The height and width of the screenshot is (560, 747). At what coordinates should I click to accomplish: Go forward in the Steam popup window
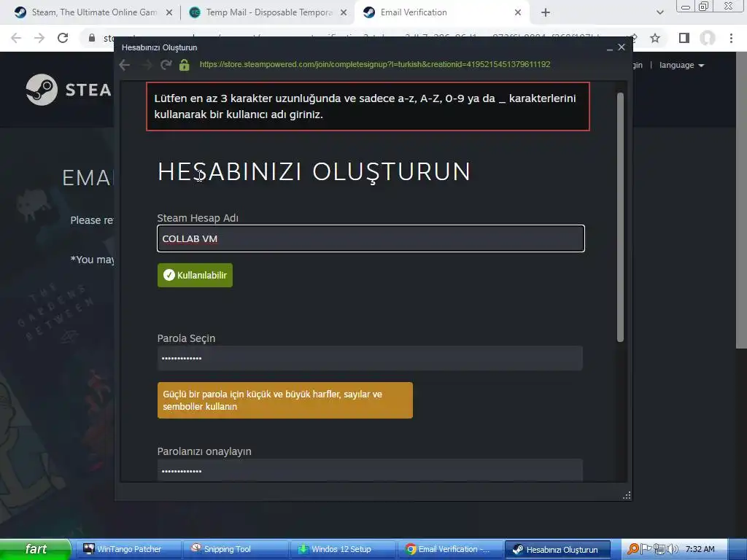point(146,65)
